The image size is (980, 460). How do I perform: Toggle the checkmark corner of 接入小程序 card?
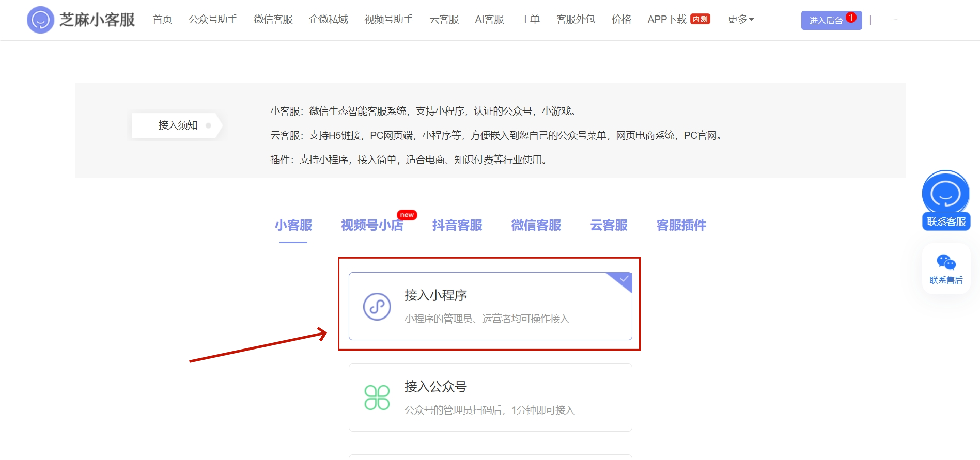click(623, 279)
